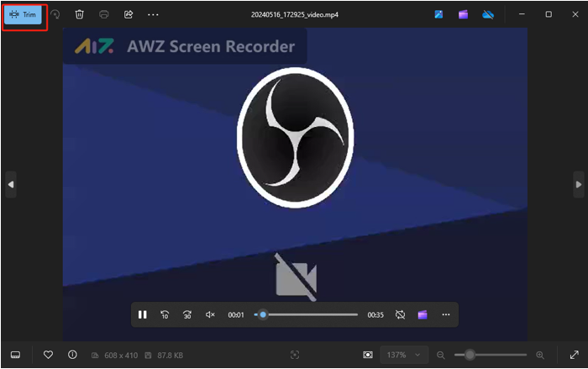Screen dimensions: 588x369
Task: Zoom in with plus magnifier
Action: click(540, 355)
